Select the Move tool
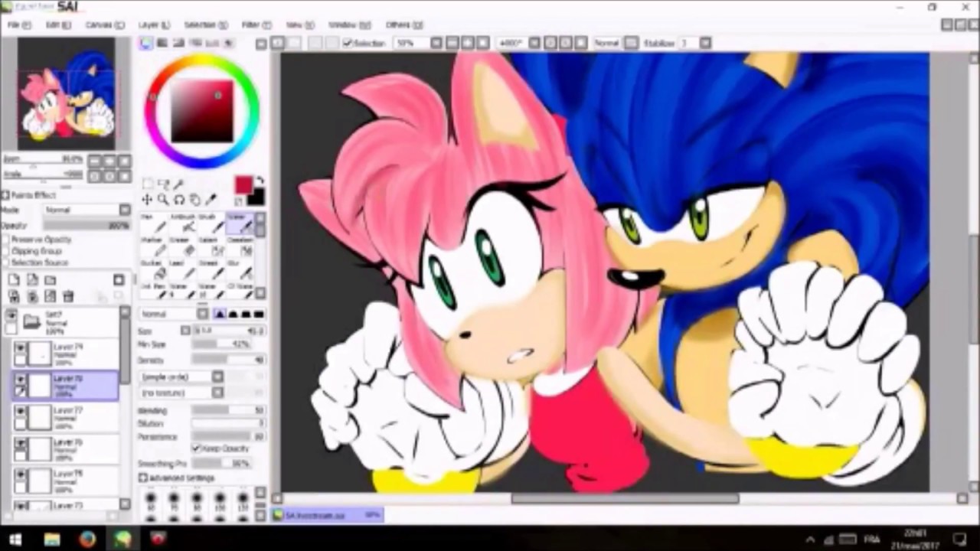Image resolution: width=980 pixels, height=551 pixels. [147, 201]
